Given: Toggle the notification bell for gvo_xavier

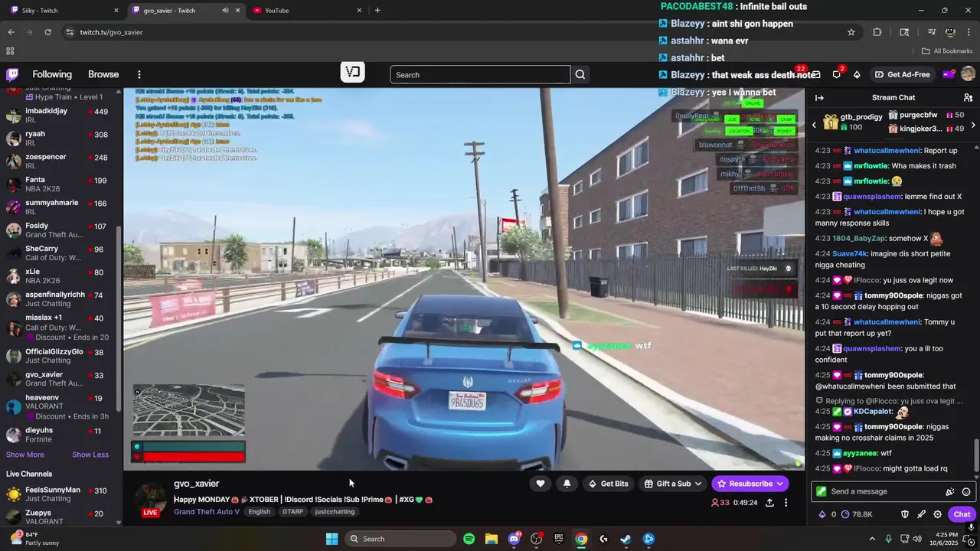Looking at the screenshot, I should (567, 484).
